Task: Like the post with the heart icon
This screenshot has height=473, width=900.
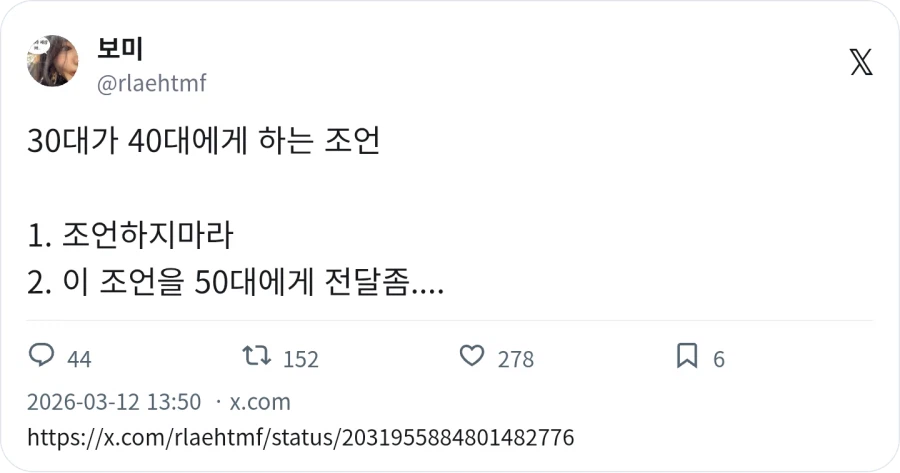Action: [x=471, y=356]
